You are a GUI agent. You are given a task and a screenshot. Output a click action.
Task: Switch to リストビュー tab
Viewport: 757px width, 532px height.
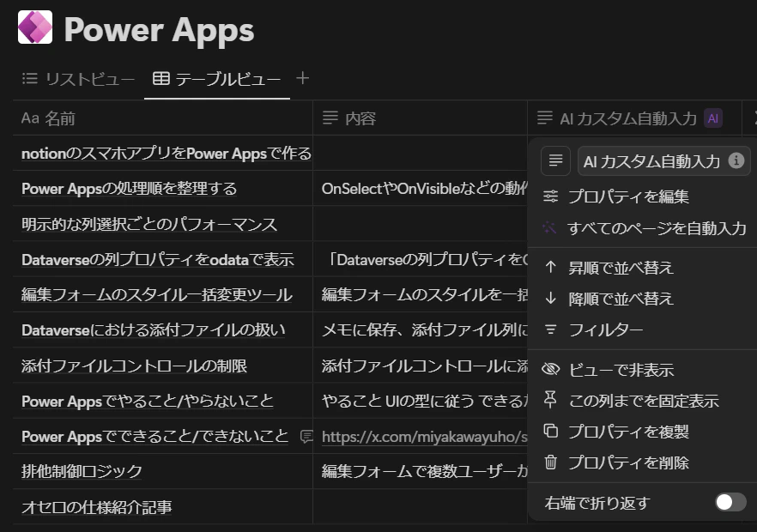[x=79, y=79]
